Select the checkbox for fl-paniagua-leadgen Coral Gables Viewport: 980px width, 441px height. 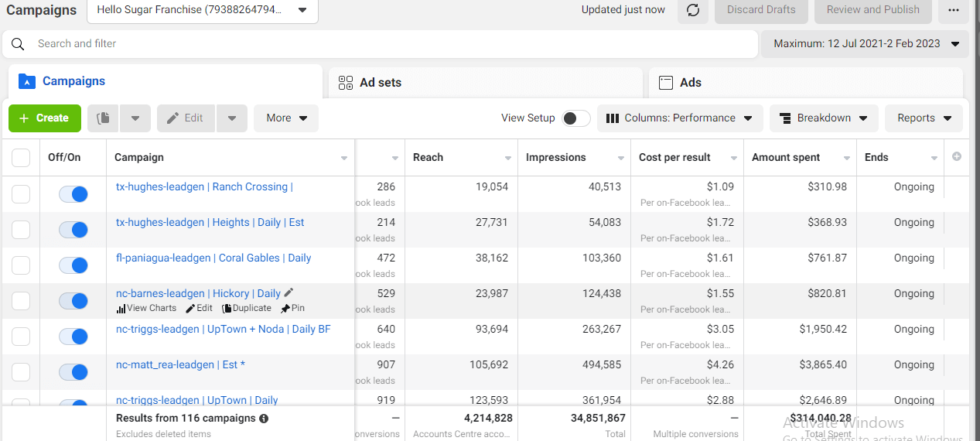21,265
